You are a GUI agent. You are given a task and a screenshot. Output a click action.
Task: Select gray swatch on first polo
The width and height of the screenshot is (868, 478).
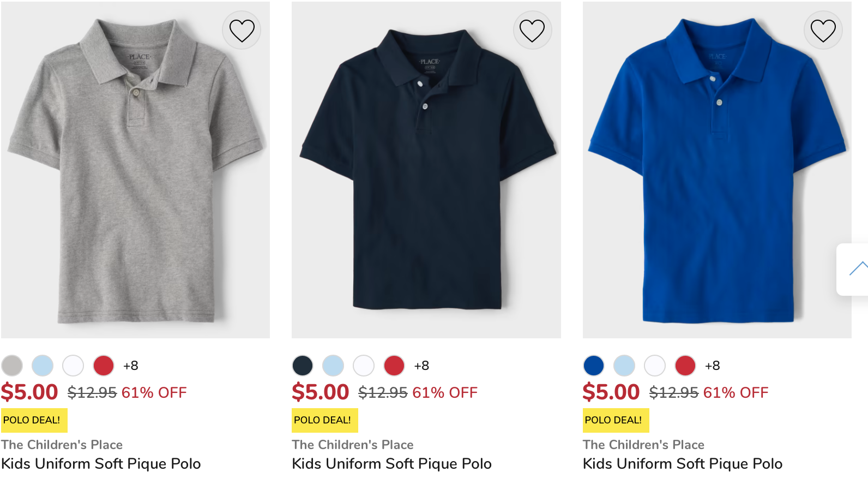click(12, 366)
